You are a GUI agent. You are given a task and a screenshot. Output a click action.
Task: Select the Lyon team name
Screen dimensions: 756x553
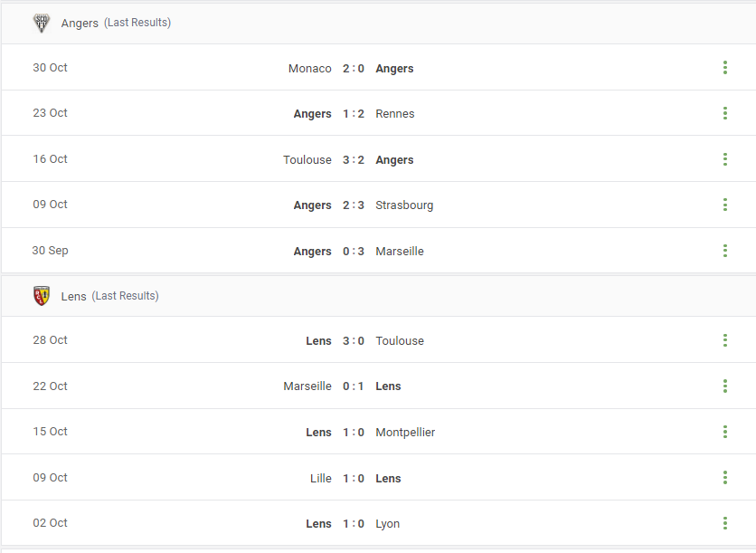click(387, 523)
